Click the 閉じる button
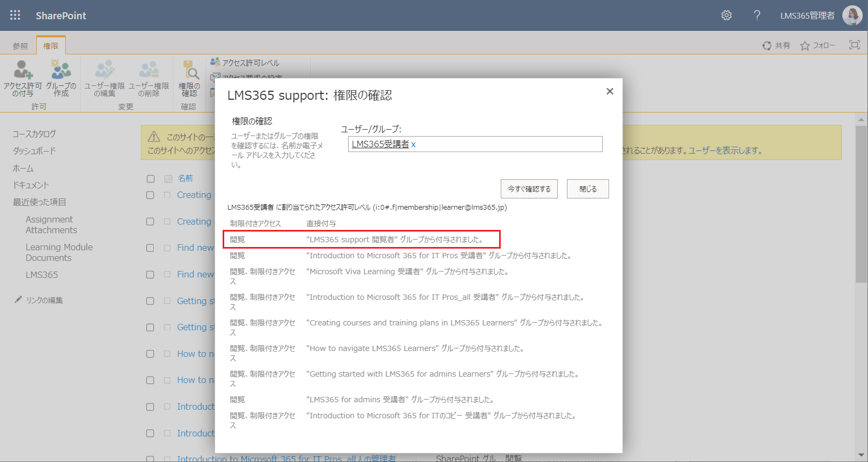This screenshot has height=462, width=868. coord(588,189)
